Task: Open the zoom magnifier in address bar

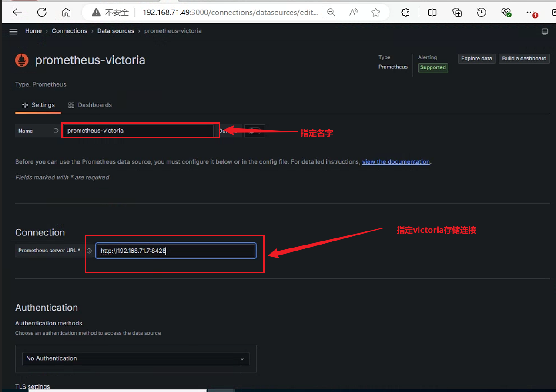Action: click(x=331, y=13)
